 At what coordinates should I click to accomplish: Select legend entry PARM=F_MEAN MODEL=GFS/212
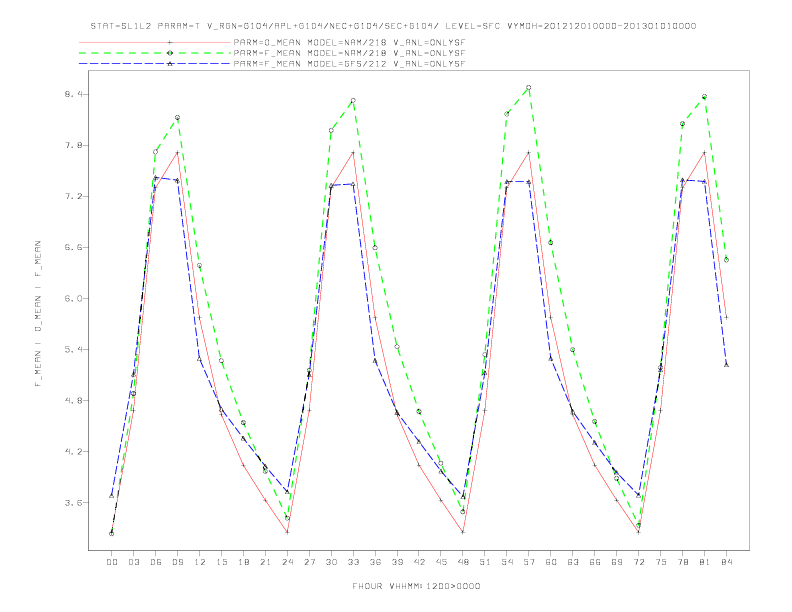tap(349, 64)
